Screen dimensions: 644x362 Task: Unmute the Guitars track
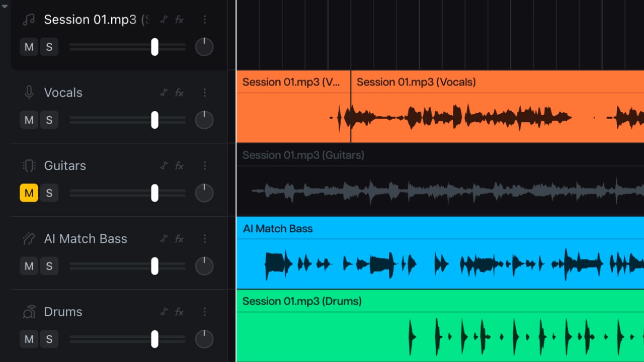tap(29, 193)
